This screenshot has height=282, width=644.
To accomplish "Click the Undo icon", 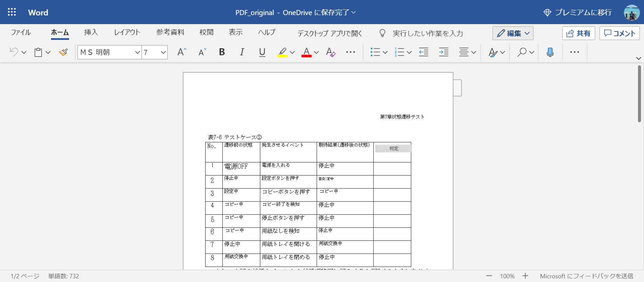I will (x=14, y=52).
